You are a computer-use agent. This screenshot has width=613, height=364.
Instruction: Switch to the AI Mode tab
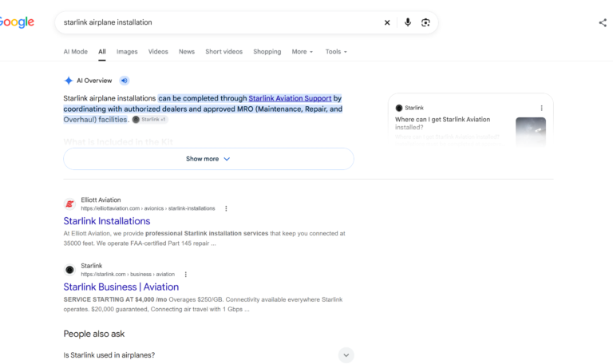tap(76, 52)
